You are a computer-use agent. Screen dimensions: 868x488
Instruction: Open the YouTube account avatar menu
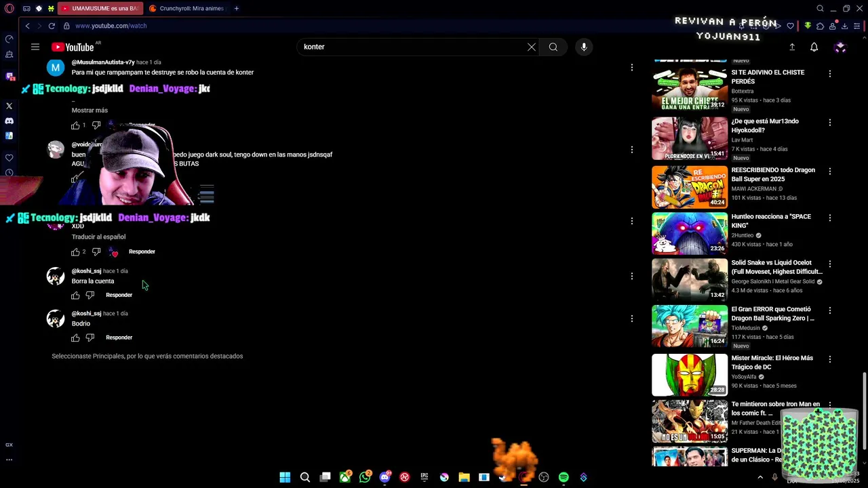pyautogui.click(x=840, y=47)
